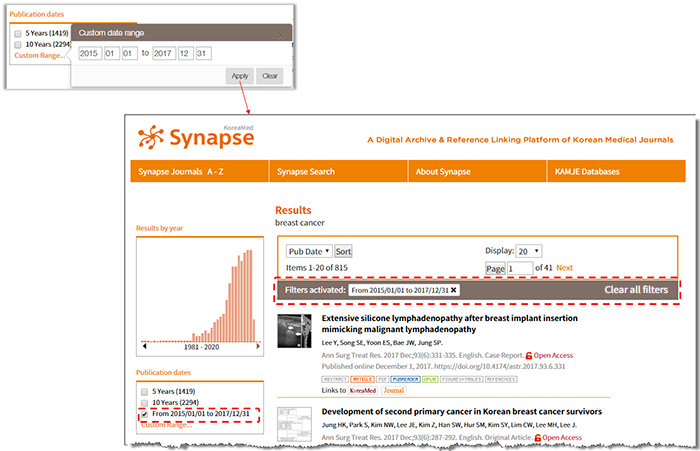Open the KAMJE Databases menu
Viewport: 700px width, 451px height.
tap(616, 171)
